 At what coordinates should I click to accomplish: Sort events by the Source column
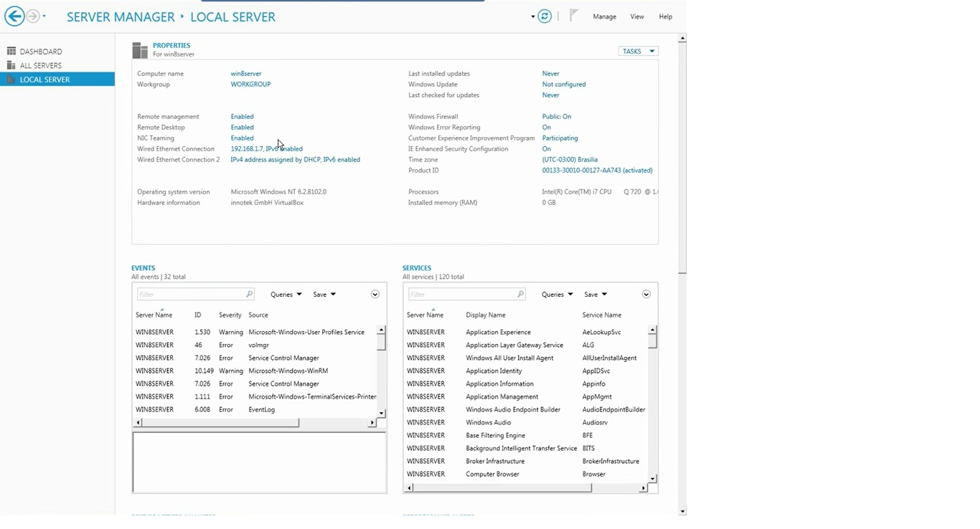pos(258,315)
